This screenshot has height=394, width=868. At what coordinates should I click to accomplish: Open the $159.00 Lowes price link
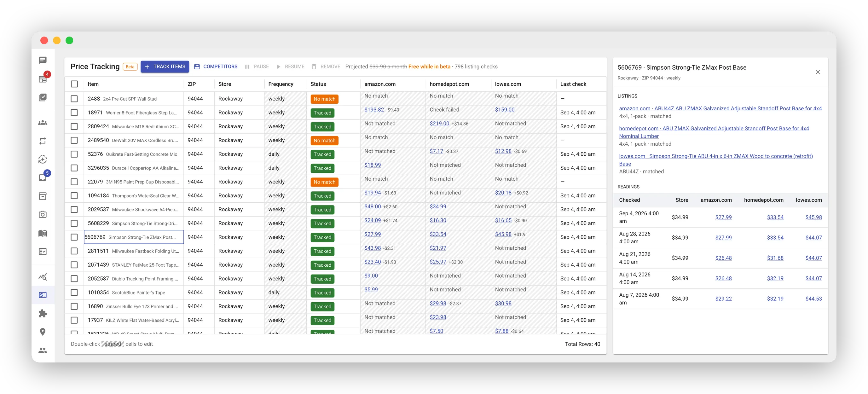pyautogui.click(x=505, y=110)
